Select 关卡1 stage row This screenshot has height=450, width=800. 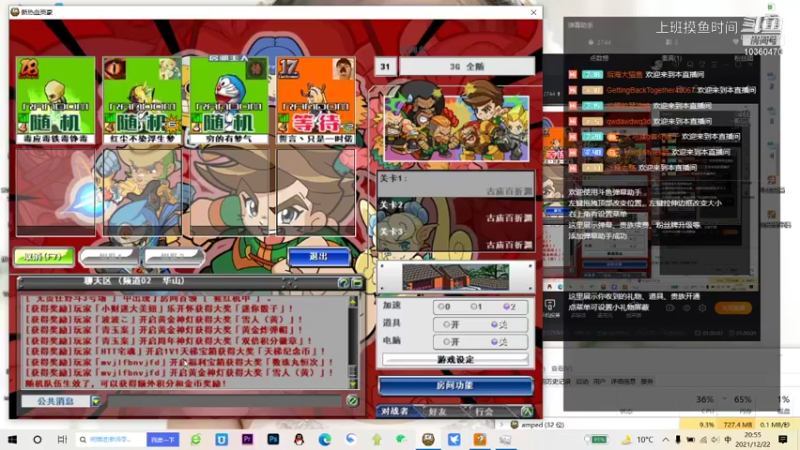point(456,185)
